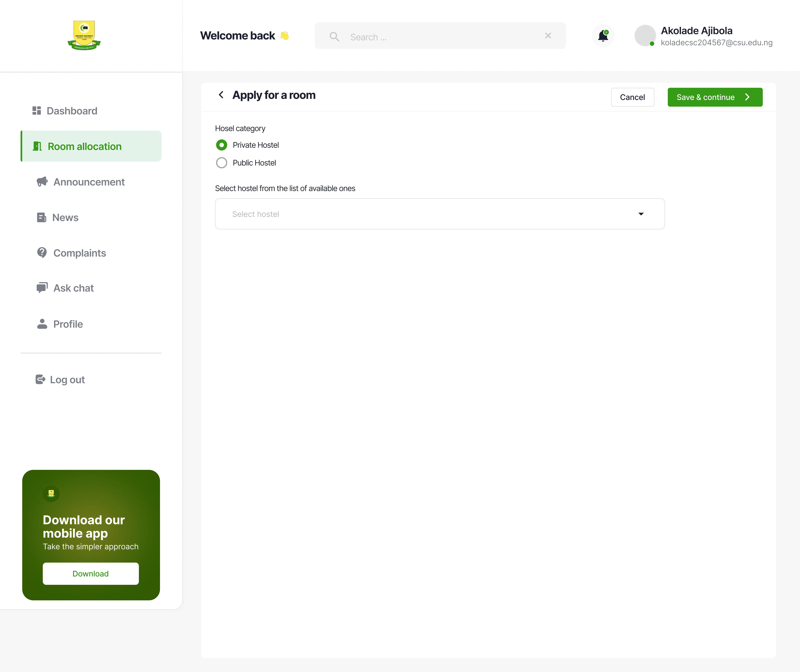Open the Dashboard menu item

pyautogui.click(x=72, y=111)
